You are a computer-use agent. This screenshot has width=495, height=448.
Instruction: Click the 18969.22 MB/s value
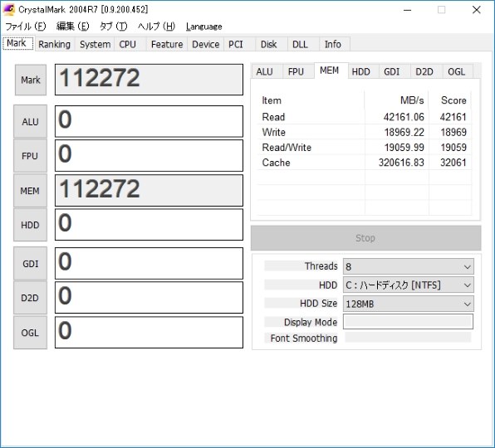click(404, 132)
